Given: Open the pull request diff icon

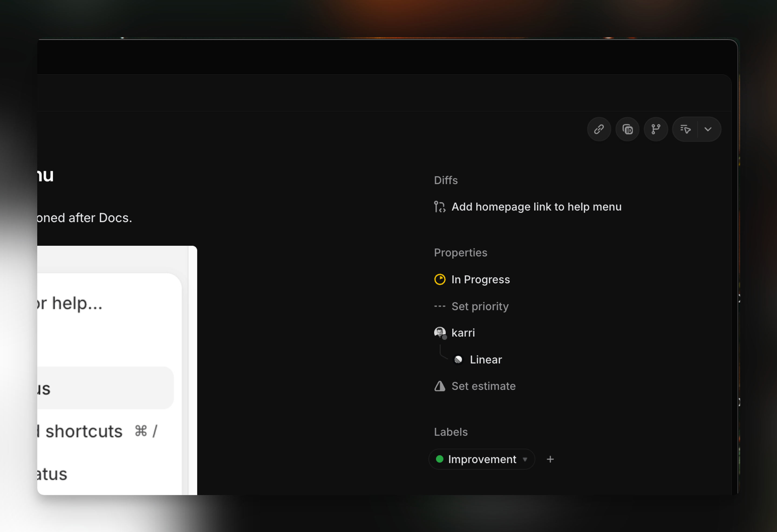Looking at the screenshot, I should 440,207.
